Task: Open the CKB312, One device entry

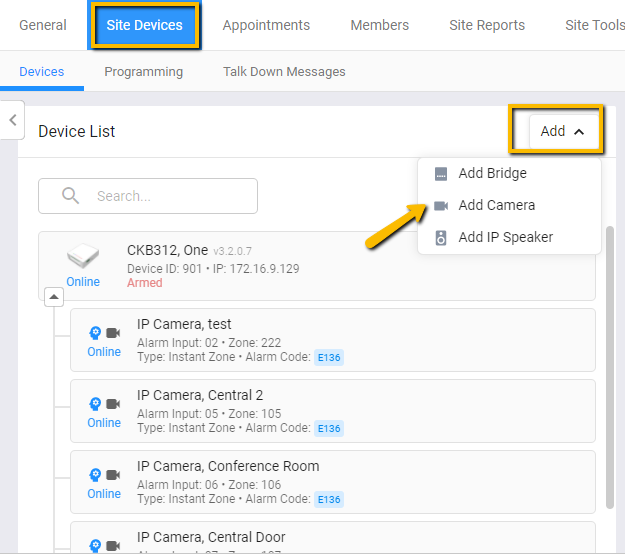Action: coord(317,266)
